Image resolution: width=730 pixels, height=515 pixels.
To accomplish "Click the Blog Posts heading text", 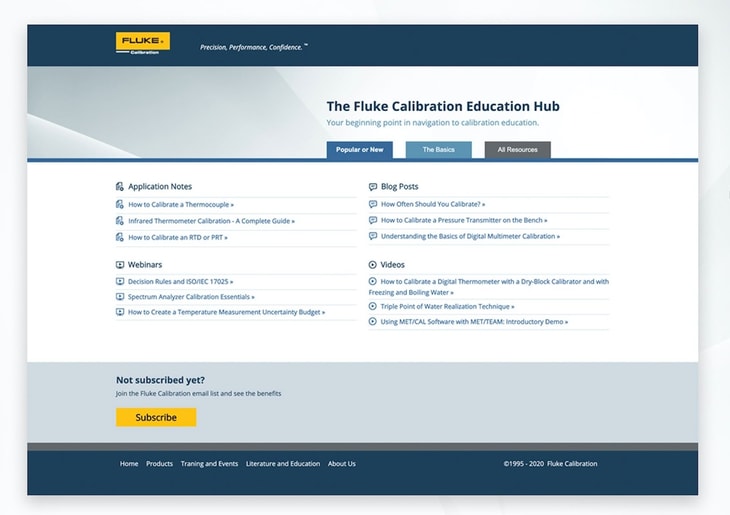I will pyautogui.click(x=399, y=187).
